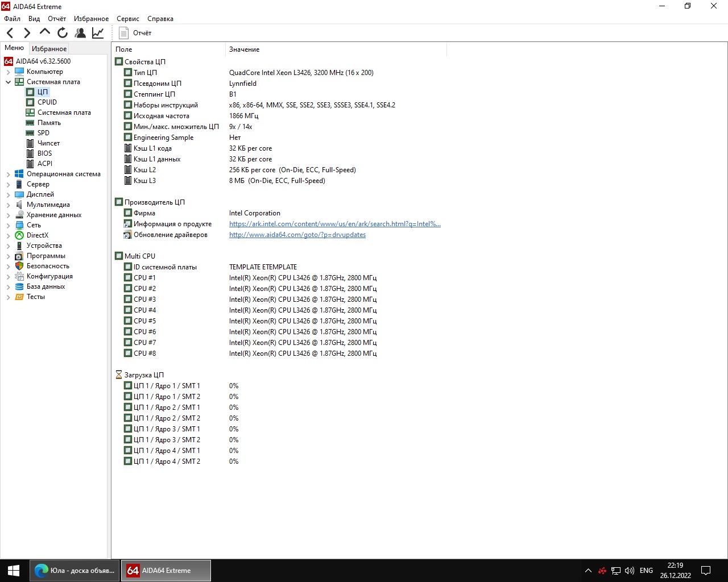Click the Программы icon in the tree
Screen dimensions: 728x582
[x=19, y=256]
